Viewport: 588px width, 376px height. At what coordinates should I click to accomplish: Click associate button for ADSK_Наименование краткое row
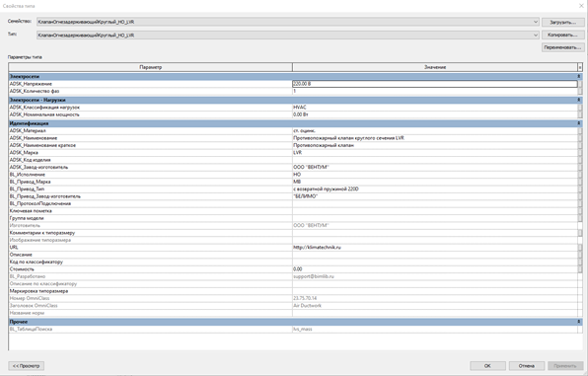[x=580, y=145]
